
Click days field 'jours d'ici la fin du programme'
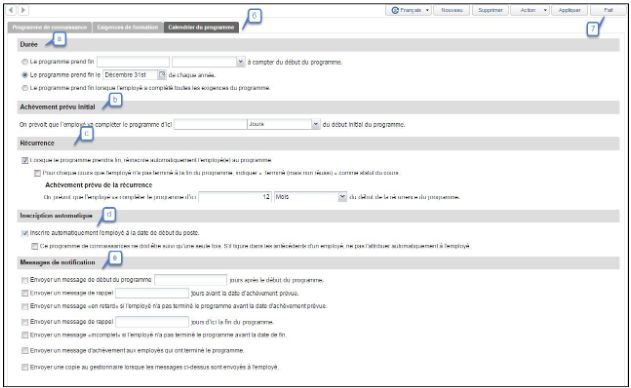pos(152,322)
